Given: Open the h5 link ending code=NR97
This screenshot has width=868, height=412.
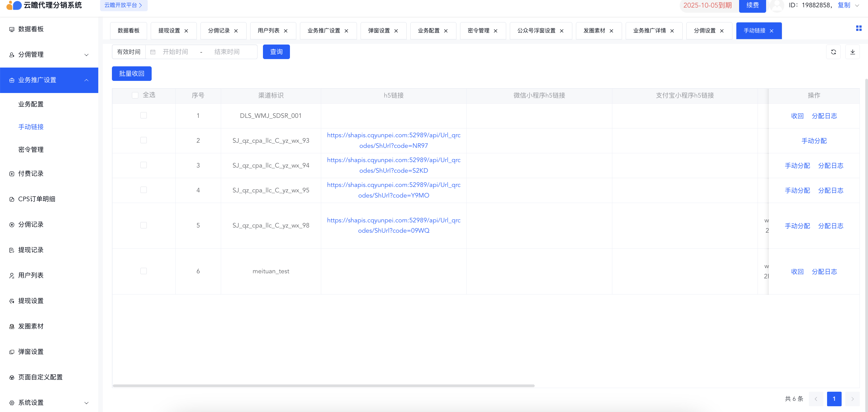Looking at the screenshot, I should click(394, 140).
